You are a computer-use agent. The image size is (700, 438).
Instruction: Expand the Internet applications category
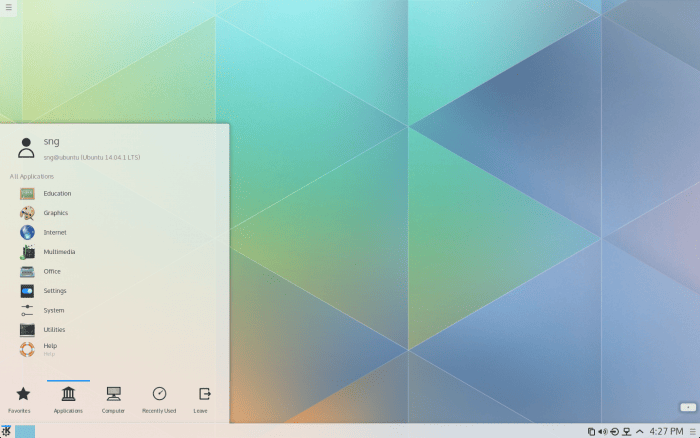coord(55,232)
